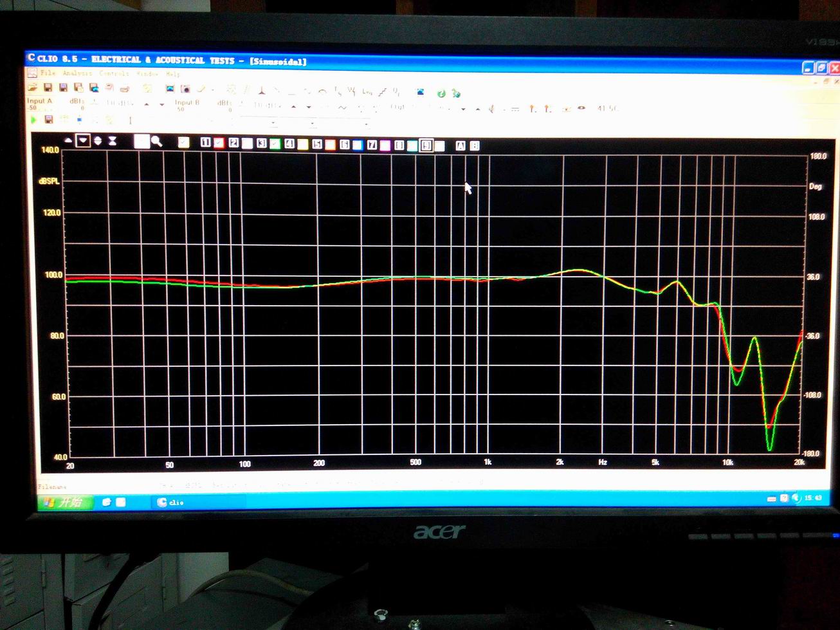Screen dimensions: 840x630
Task: Click the Windows Start button
Action: [x=65, y=502]
